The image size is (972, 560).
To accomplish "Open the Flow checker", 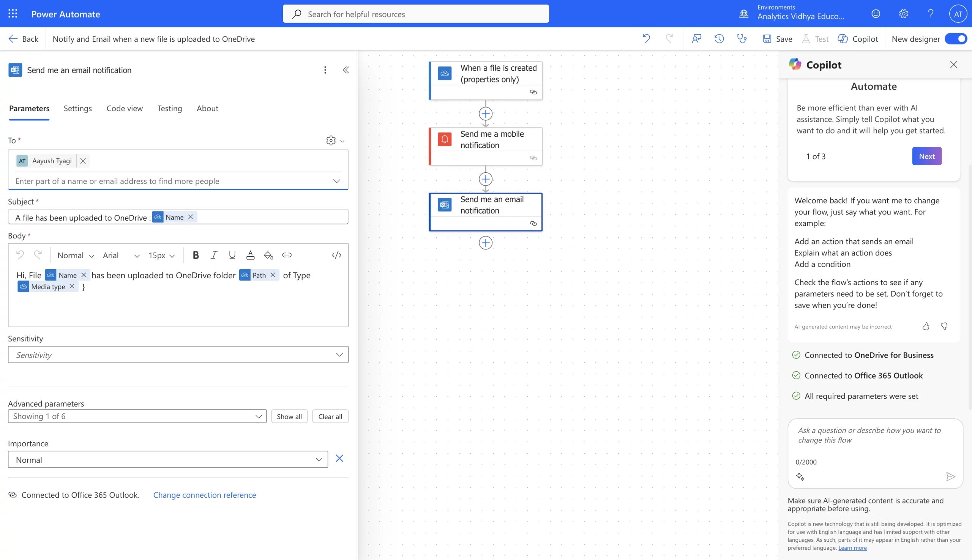I will click(x=742, y=38).
